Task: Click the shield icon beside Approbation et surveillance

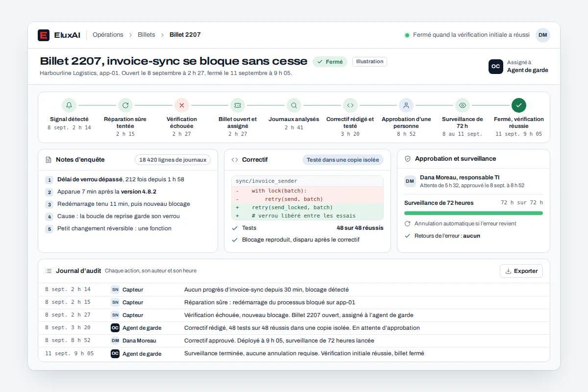Action: [x=408, y=159]
